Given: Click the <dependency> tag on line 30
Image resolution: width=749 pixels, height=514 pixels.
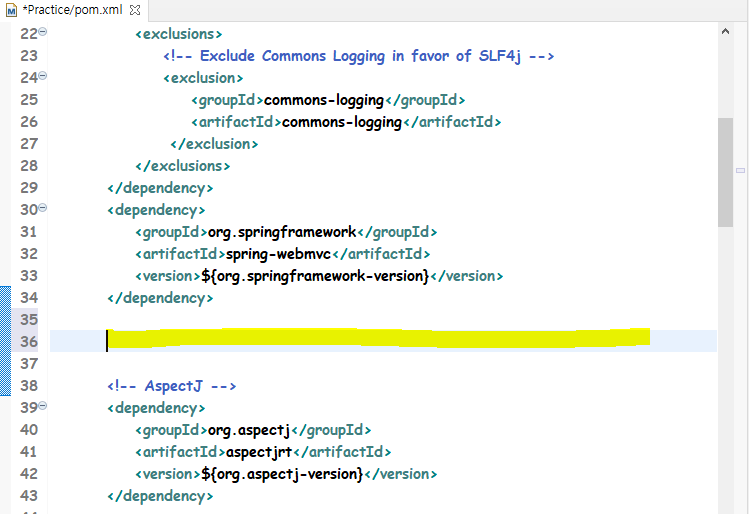Looking at the screenshot, I should (156, 210).
